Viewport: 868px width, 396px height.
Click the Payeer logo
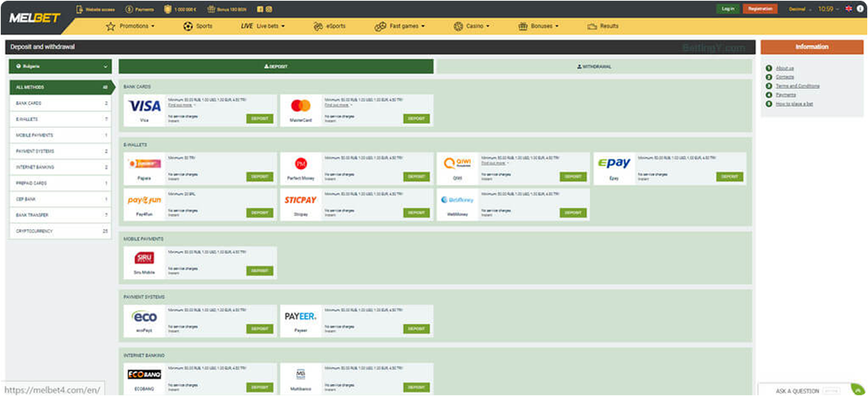point(301,317)
